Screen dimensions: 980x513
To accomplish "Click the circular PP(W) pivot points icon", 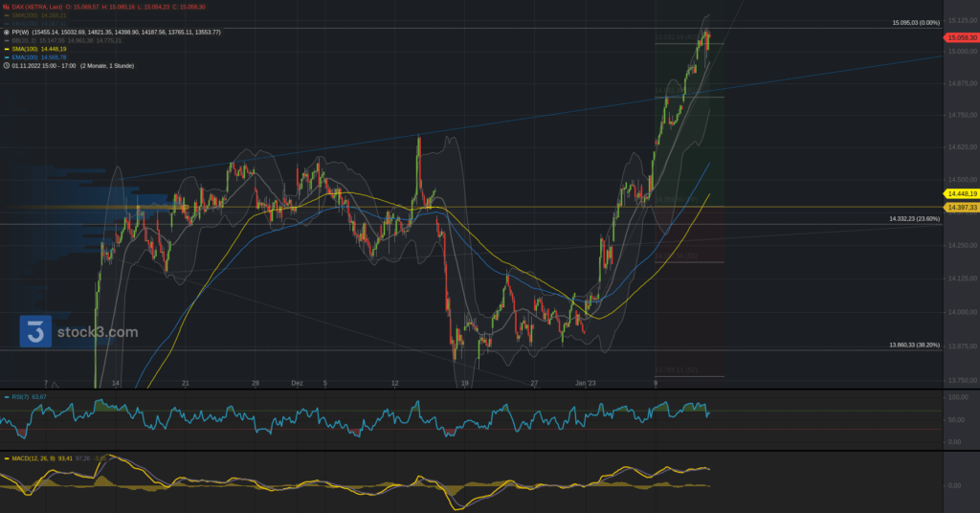I will tap(7, 32).
